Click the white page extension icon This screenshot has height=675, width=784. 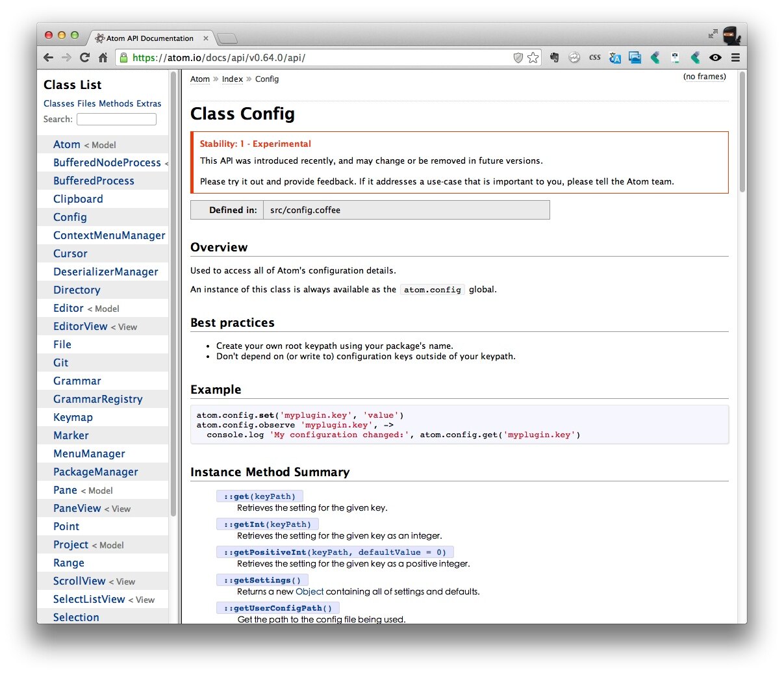[675, 57]
